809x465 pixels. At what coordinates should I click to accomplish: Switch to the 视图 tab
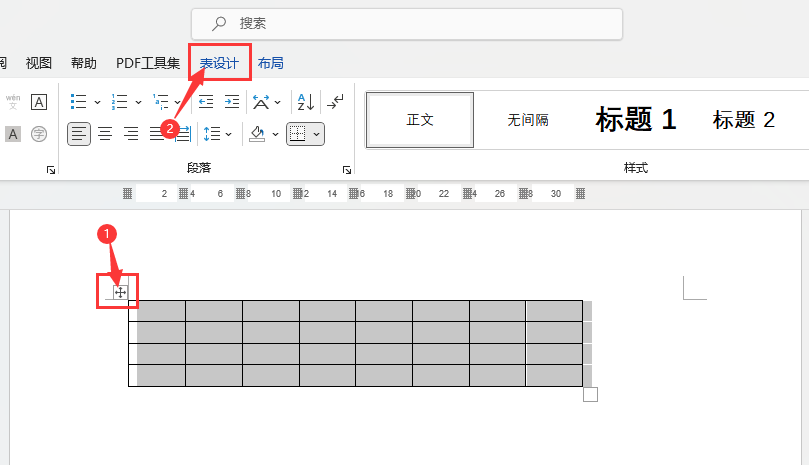tap(39, 63)
